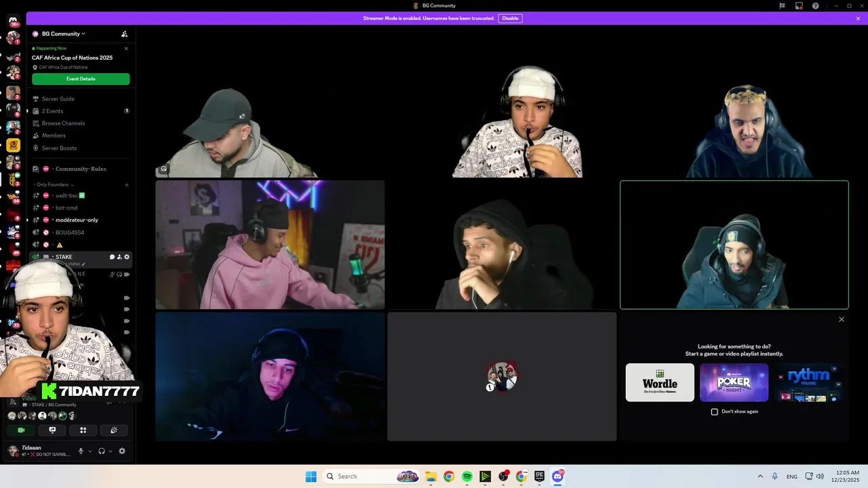Screen dimensions: 868x488
Task: Add a channel to Only Founders category
Action: (126, 184)
